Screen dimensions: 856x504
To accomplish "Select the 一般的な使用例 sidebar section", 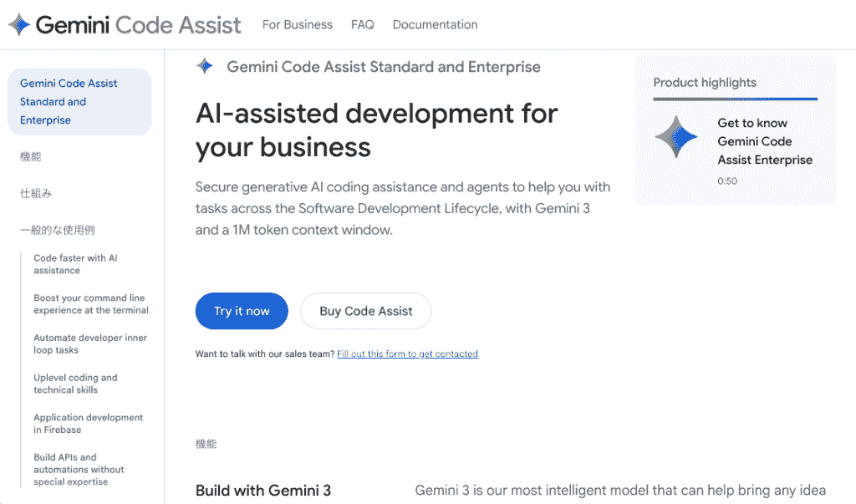I will tap(58, 230).
